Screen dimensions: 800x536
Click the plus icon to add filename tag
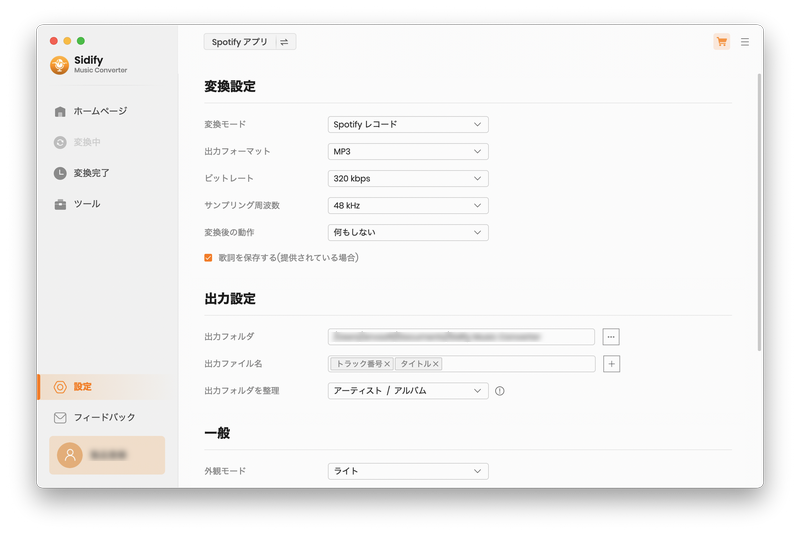pos(611,364)
